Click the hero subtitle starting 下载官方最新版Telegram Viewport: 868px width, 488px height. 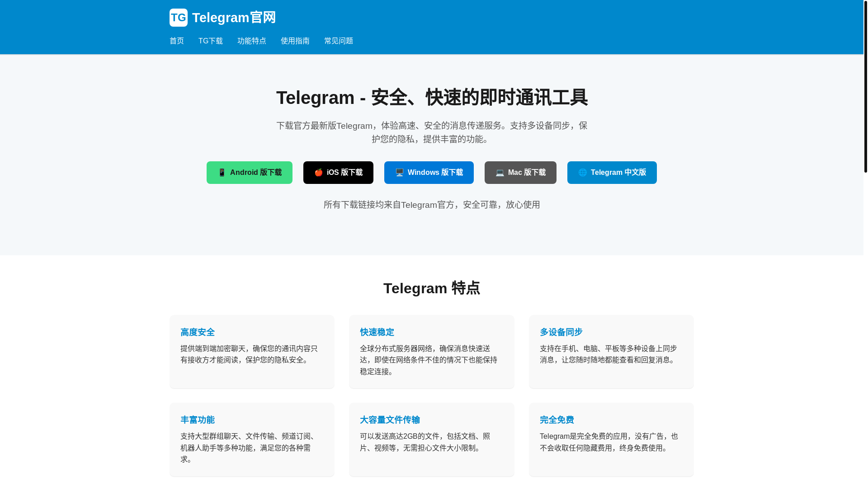coord(432,132)
